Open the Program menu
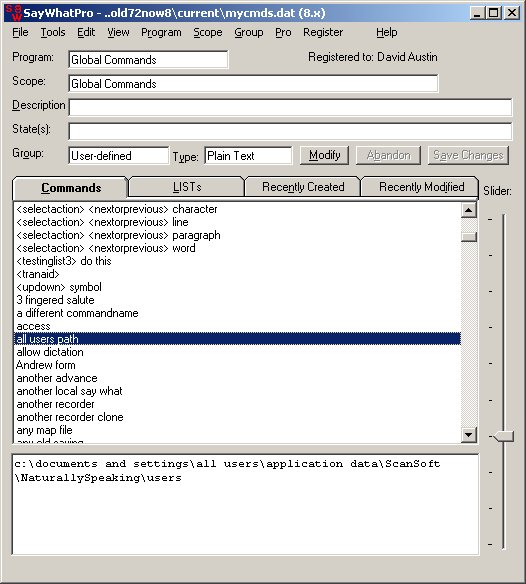 click(161, 32)
